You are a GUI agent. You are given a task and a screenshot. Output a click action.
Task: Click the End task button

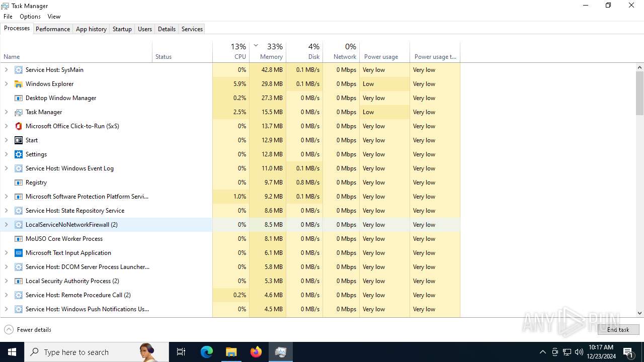[x=618, y=330]
